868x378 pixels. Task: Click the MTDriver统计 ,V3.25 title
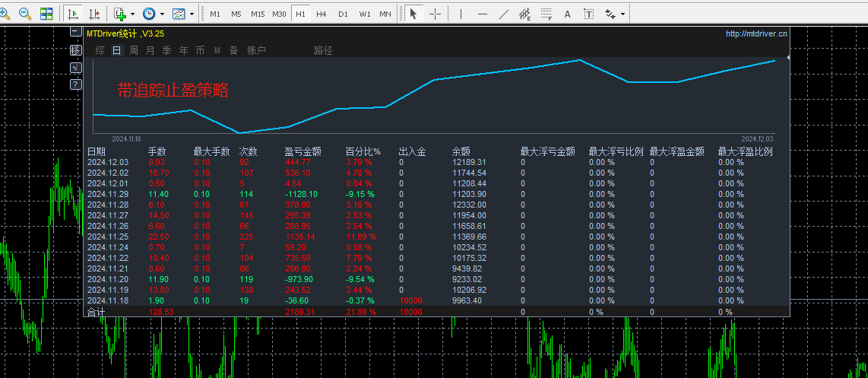(125, 33)
